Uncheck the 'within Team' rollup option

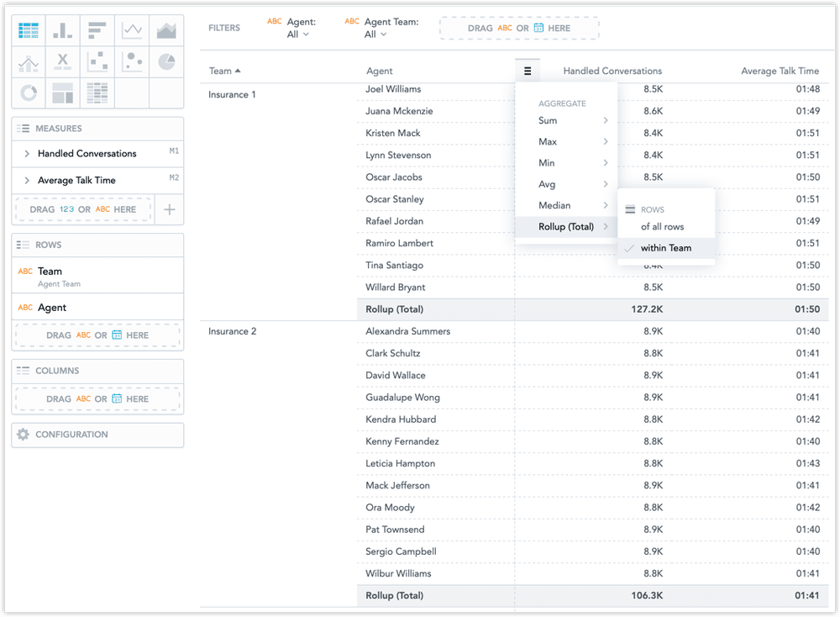coord(666,248)
